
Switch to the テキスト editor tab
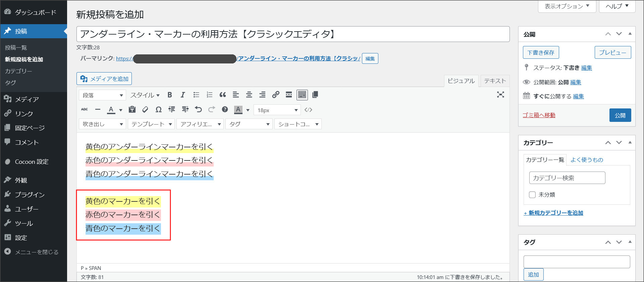click(x=495, y=81)
